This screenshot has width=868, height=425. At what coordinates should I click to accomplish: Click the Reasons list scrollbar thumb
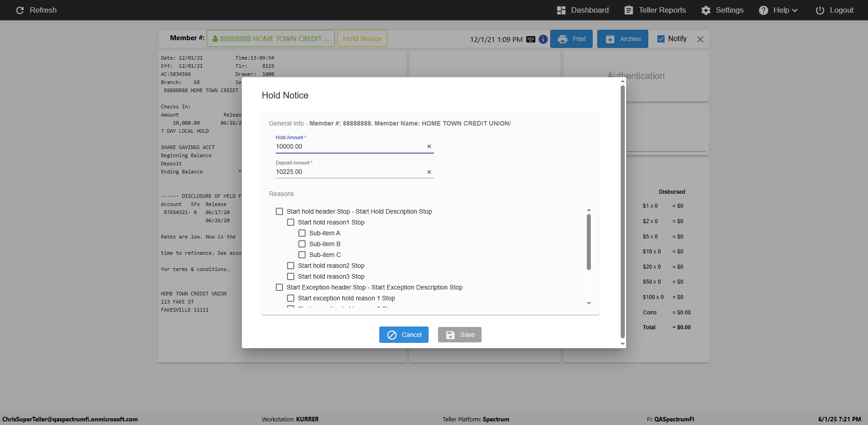point(589,242)
